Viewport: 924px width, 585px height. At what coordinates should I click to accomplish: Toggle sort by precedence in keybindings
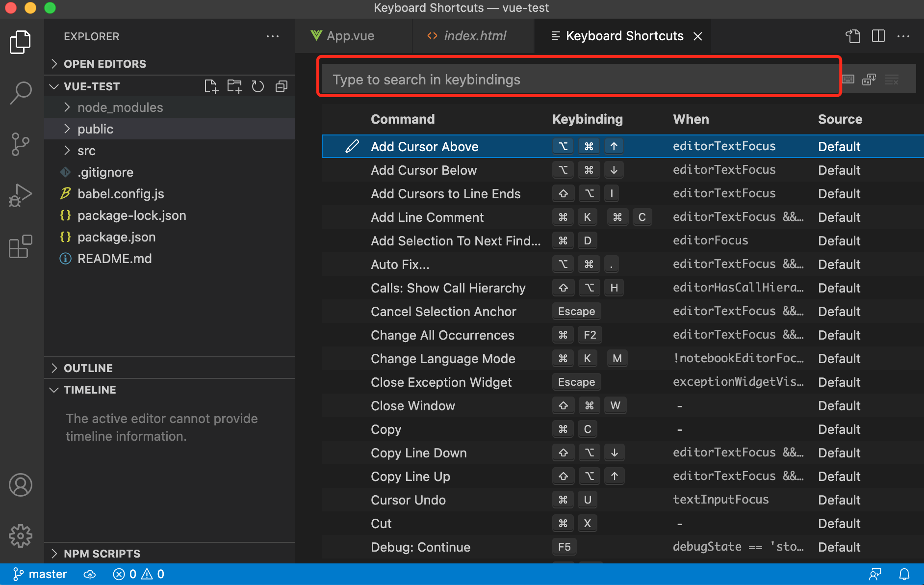(x=869, y=80)
